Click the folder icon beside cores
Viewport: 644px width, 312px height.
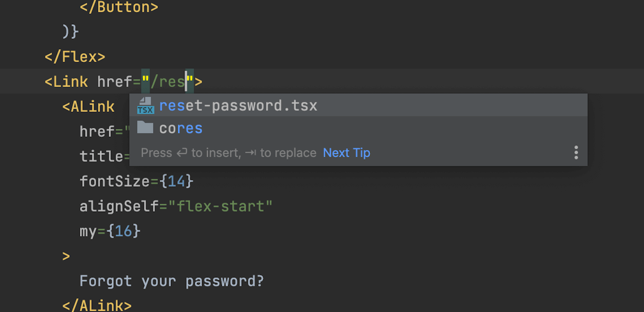point(145,128)
